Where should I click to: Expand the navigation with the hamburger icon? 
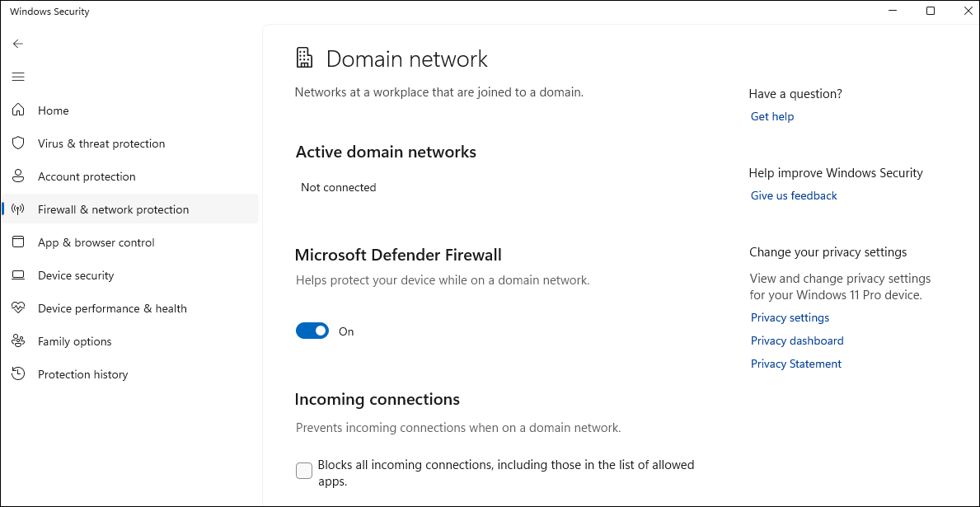coord(17,76)
